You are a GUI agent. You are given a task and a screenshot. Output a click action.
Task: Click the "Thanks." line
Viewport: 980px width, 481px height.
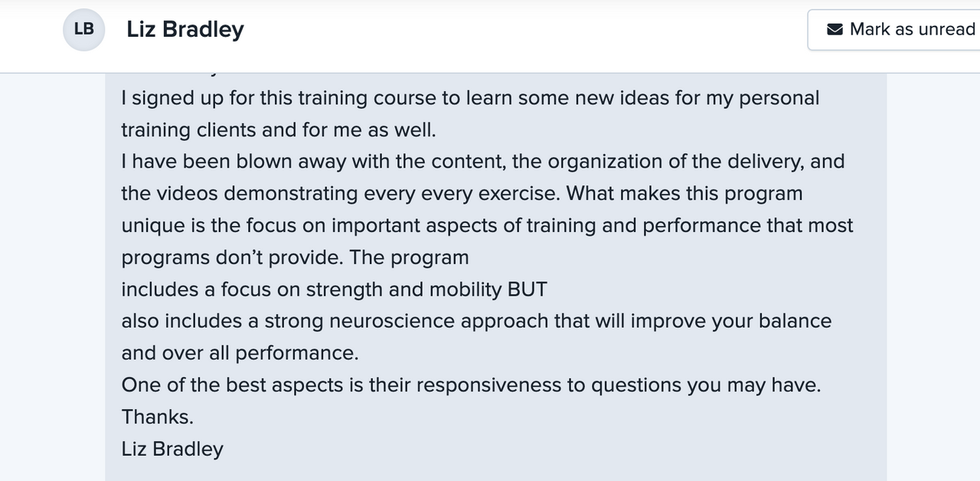pos(158,417)
